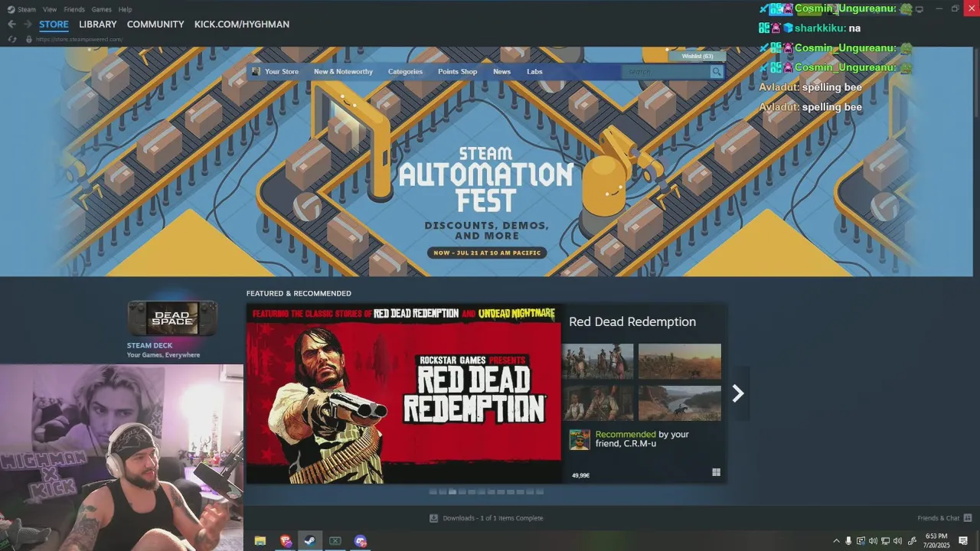Open the News link in the store nav

pyautogui.click(x=501, y=72)
